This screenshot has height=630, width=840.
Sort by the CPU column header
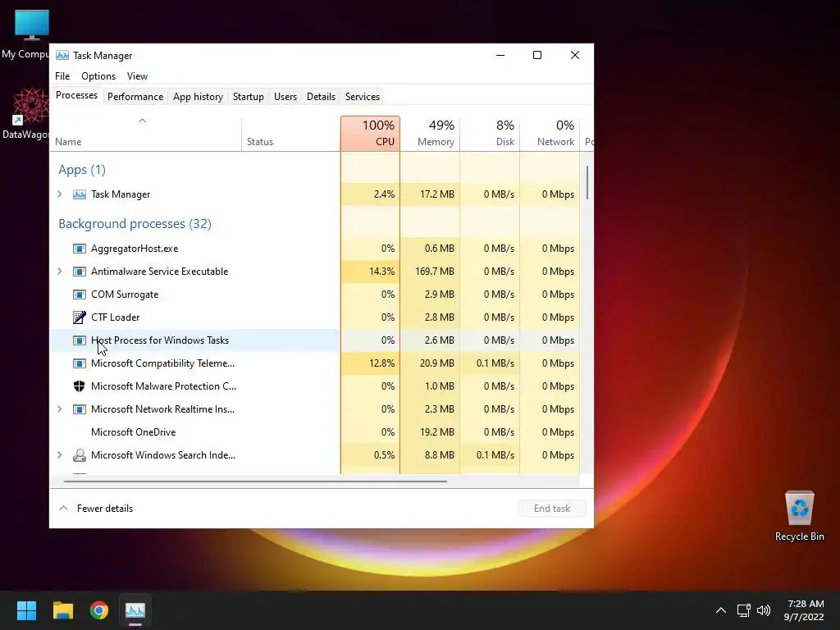[370, 134]
